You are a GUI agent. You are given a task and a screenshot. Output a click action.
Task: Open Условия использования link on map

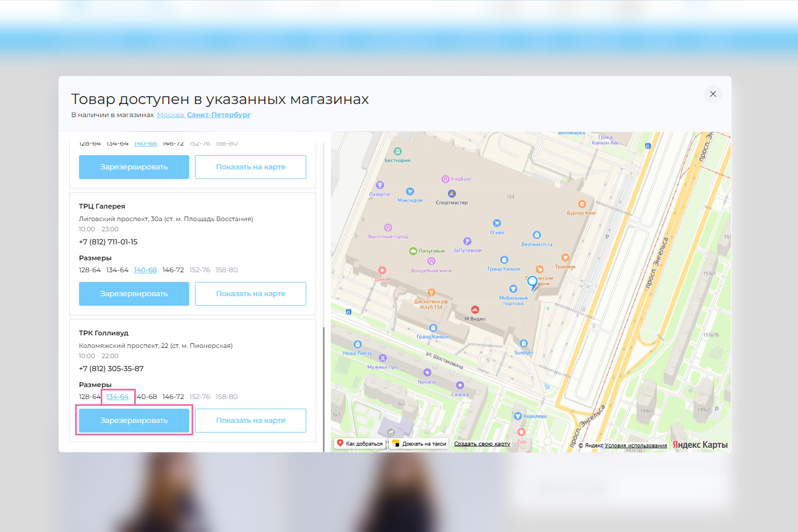(636, 446)
